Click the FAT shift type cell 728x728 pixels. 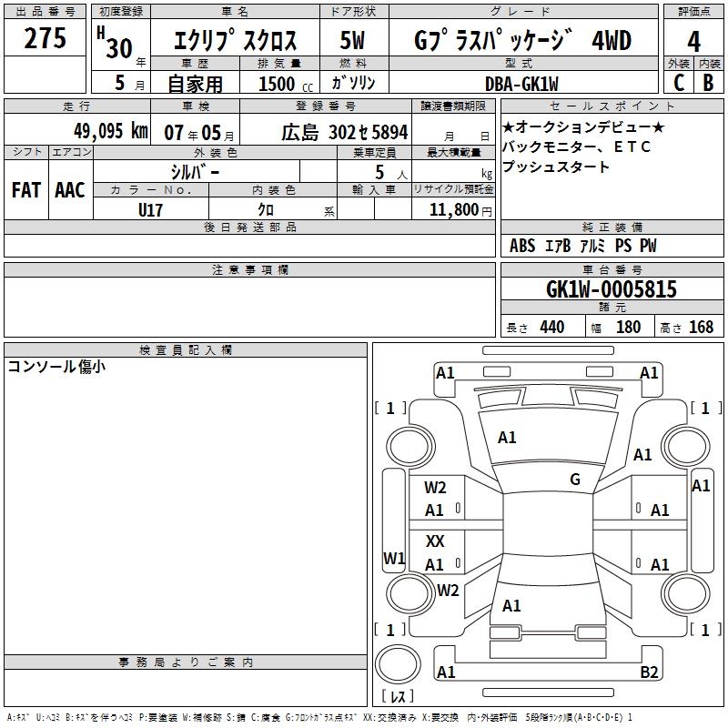click(x=25, y=189)
